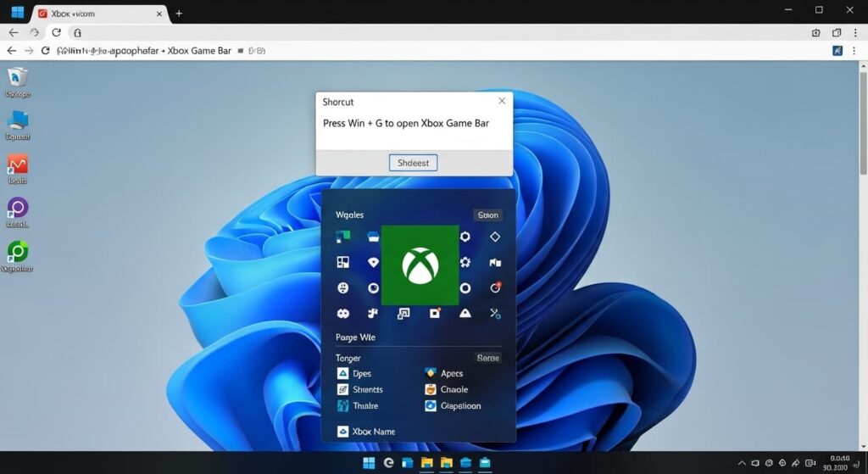Click the vertical scrollbar thumb of the page
Screen dimensions: 868x474
(863, 122)
